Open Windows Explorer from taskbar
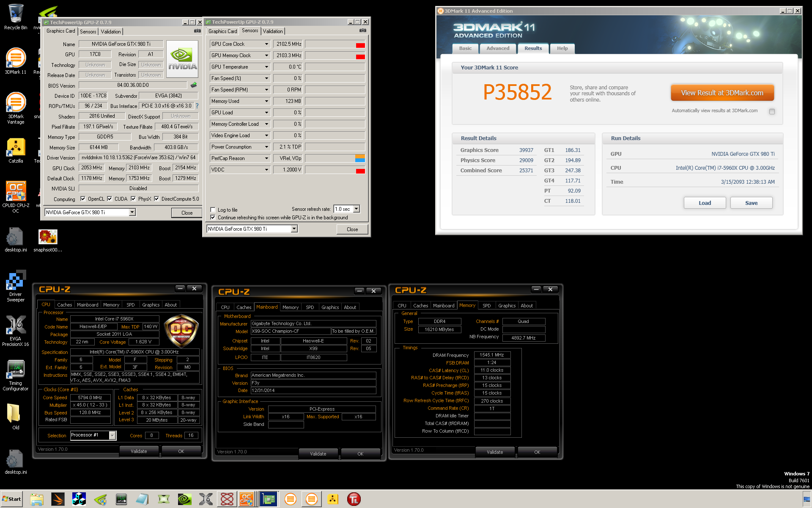812x508 pixels. 37,499
